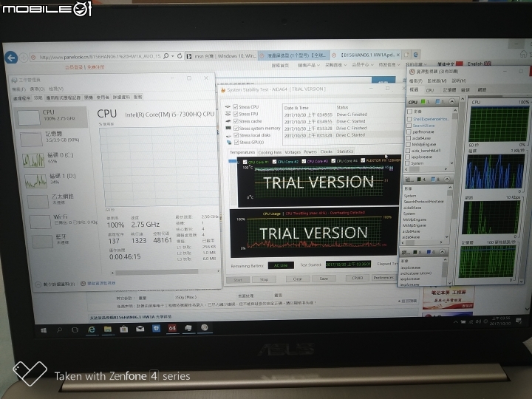Open Task Manager's first menu (F)
The width and height of the screenshot is (532, 399).
[18, 89]
